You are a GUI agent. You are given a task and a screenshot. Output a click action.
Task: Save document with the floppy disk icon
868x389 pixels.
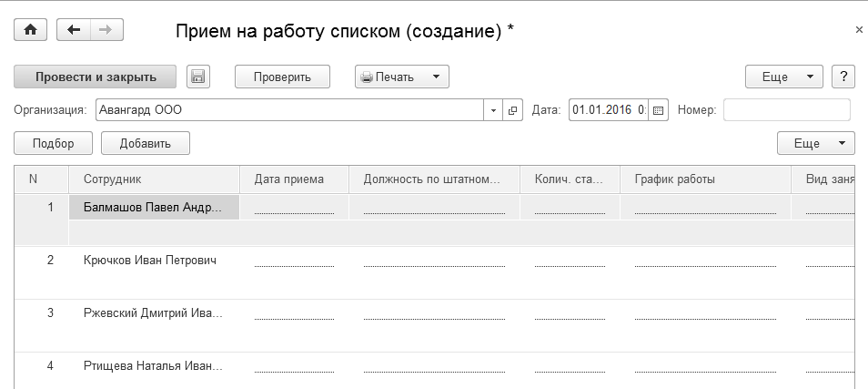(198, 77)
